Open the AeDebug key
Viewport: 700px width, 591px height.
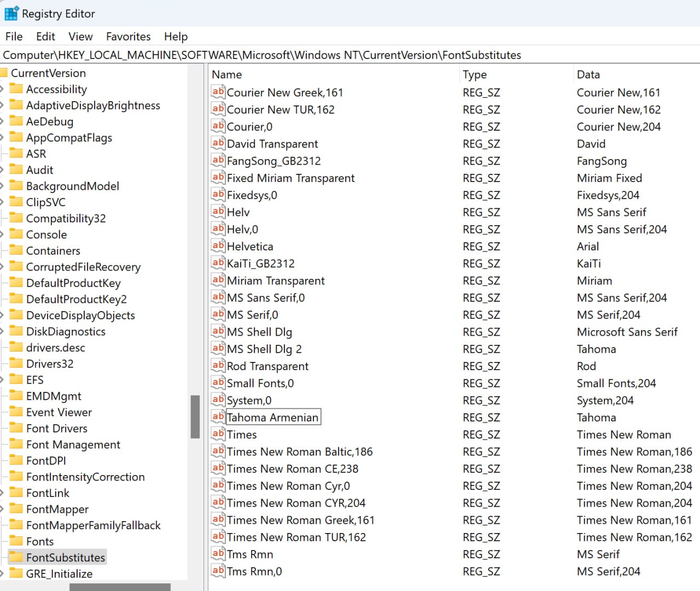[50, 121]
